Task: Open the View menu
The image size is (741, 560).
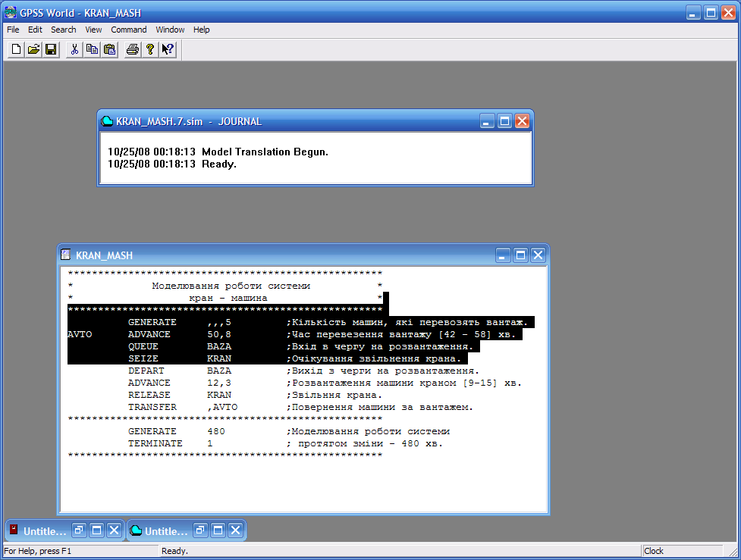Action: coord(93,30)
